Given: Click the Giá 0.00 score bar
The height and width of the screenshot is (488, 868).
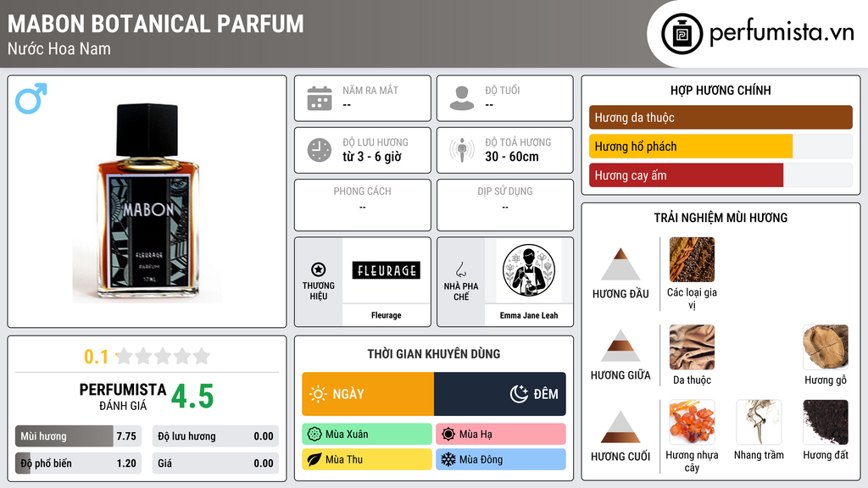Looking at the screenshot, I should (215, 463).
